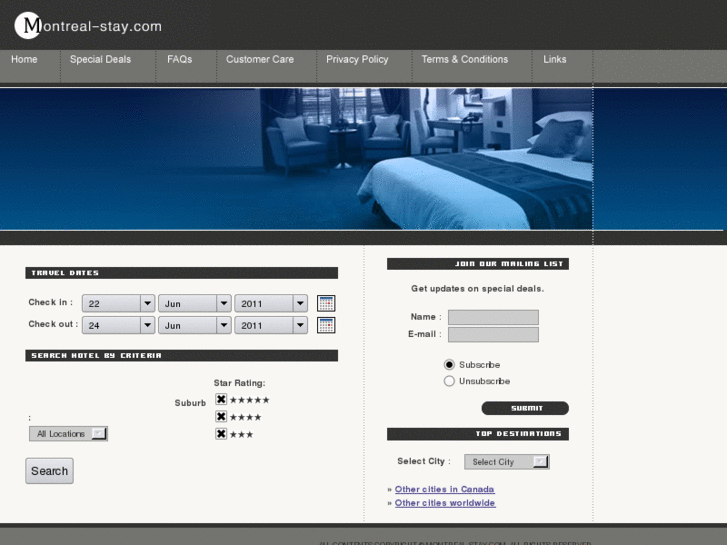Click the E-mail input field
The height and width of the screenshot is (545, 727).
[x=493, y=335]
